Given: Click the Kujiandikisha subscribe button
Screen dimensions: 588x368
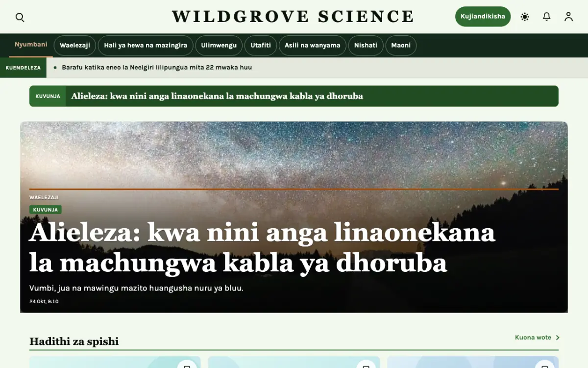Looking at the screenshot, I should point(483,17).
